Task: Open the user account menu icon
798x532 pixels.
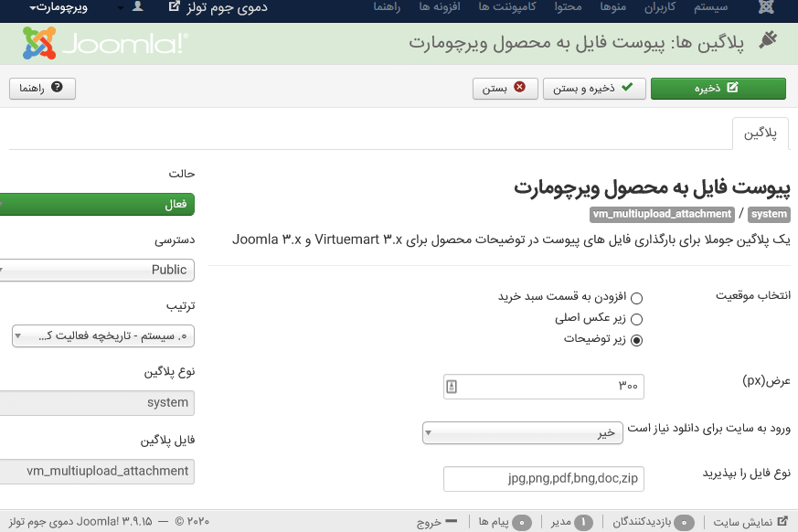Action: (137, 7)
